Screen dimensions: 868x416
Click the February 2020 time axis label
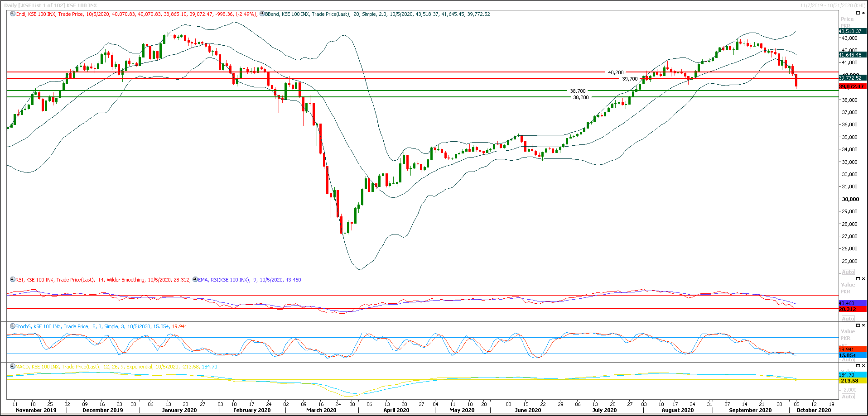click(x=252, y=410)
